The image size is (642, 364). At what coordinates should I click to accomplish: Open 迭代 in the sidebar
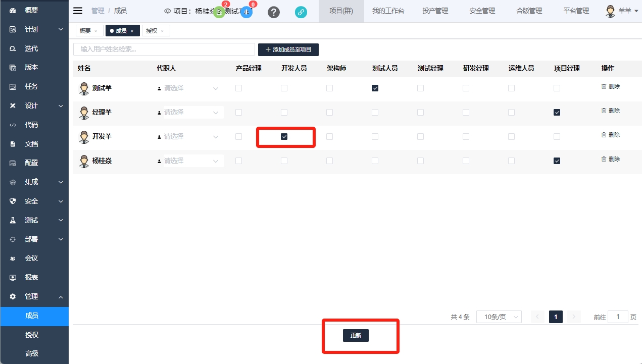34,48
